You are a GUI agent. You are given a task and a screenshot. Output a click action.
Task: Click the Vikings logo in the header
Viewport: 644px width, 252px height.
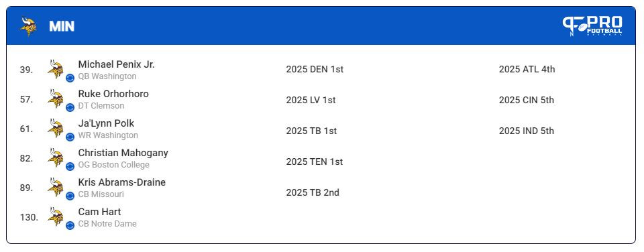[x=28, y=26]
